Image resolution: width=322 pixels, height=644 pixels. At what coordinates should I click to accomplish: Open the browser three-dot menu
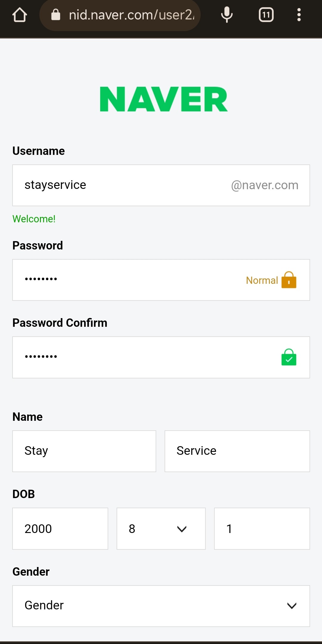coord(299,15)
